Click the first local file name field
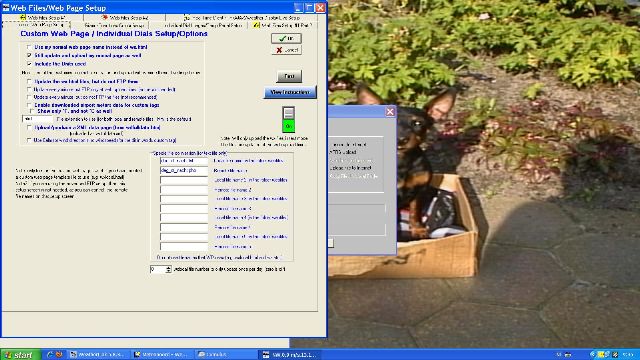Image resolution: width=640 pixels, height=360 pixels. click(x=184, y=161)
